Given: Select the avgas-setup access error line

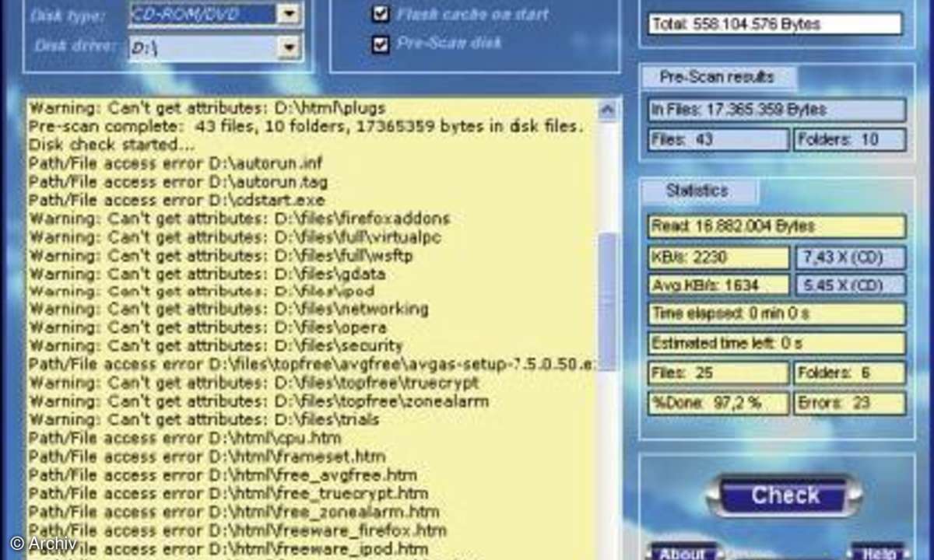Looking at the screenshot, I should [x=311, y=364].
